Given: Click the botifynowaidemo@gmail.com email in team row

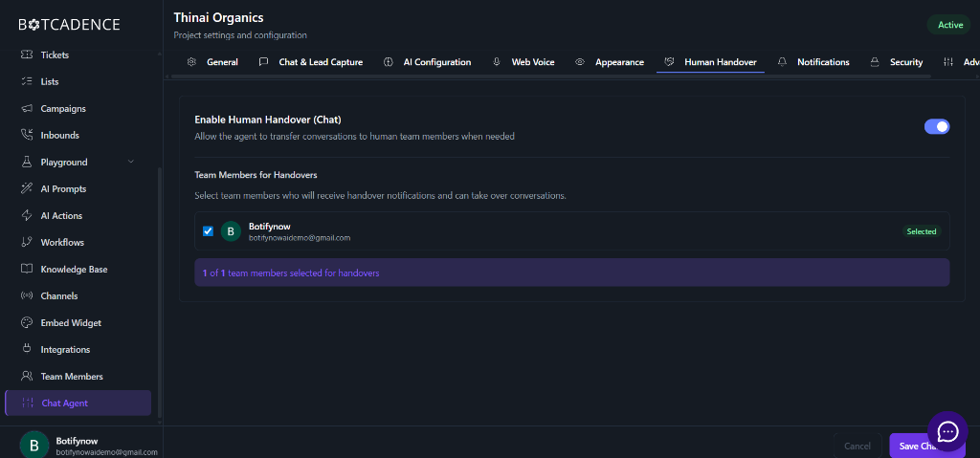Looking at the screenshot, I should [x=300, y=238].
